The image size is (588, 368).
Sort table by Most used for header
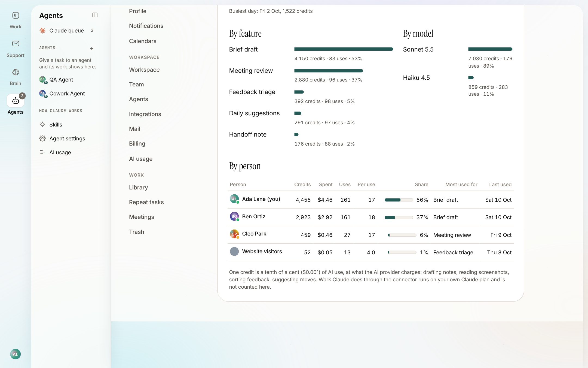pos(461,184)
